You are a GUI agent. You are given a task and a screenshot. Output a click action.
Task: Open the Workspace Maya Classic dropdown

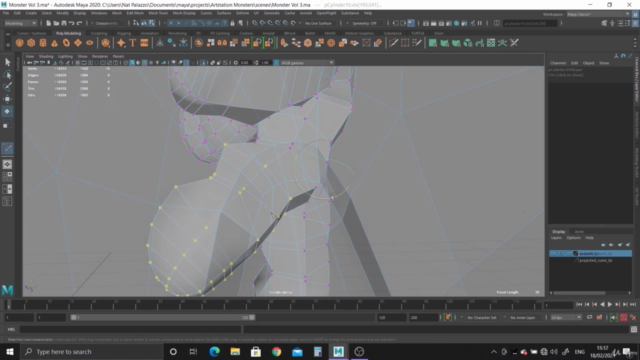[597, 14]
